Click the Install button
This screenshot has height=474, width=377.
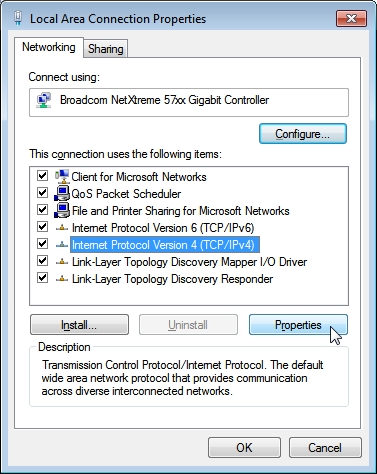tap(79, 325)
